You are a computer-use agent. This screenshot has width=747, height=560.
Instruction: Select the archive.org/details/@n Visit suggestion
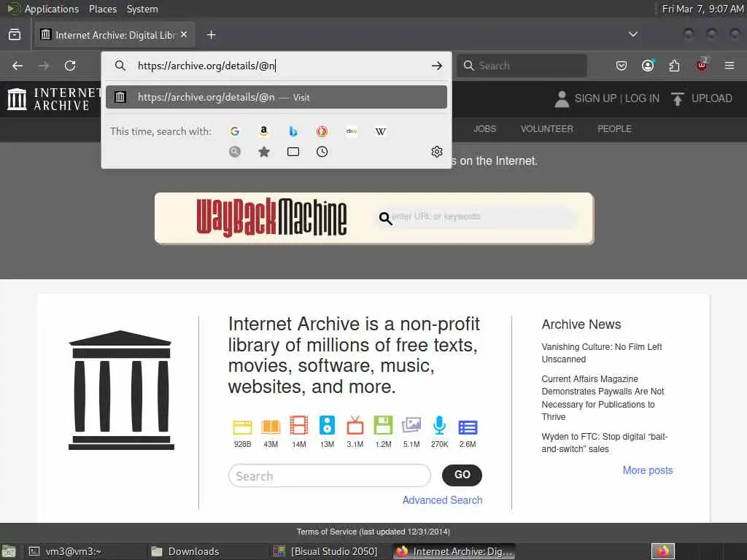coord(276,97)
